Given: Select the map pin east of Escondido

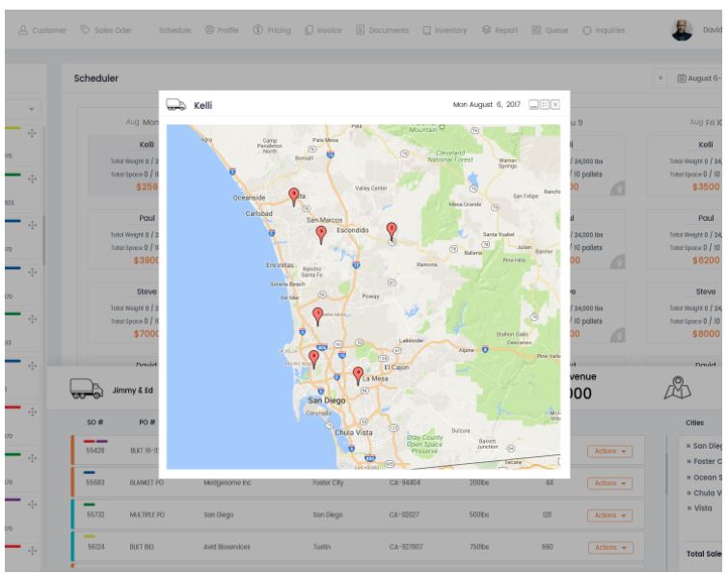Looking at the screenshot, I should (391, 232).
